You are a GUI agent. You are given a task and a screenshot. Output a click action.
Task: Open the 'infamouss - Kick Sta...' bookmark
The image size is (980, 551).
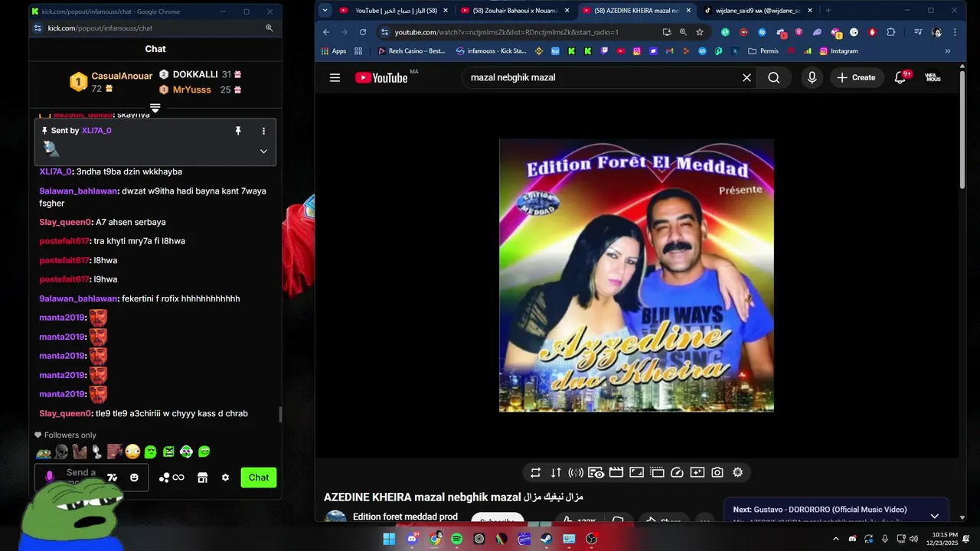tap(490, 51)
